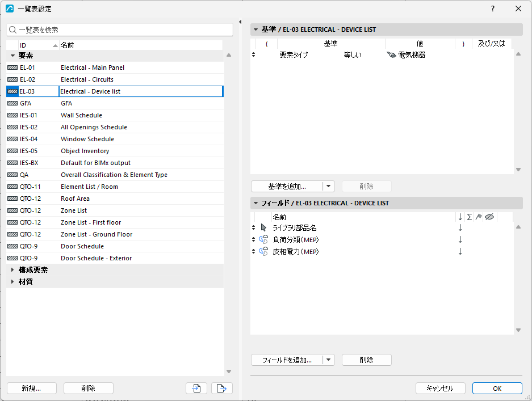The height and width of the screenshot is (401, 532).
Task: Click the 皮相電力(MEP) property link icon
Action: click(x=263, y=251)
